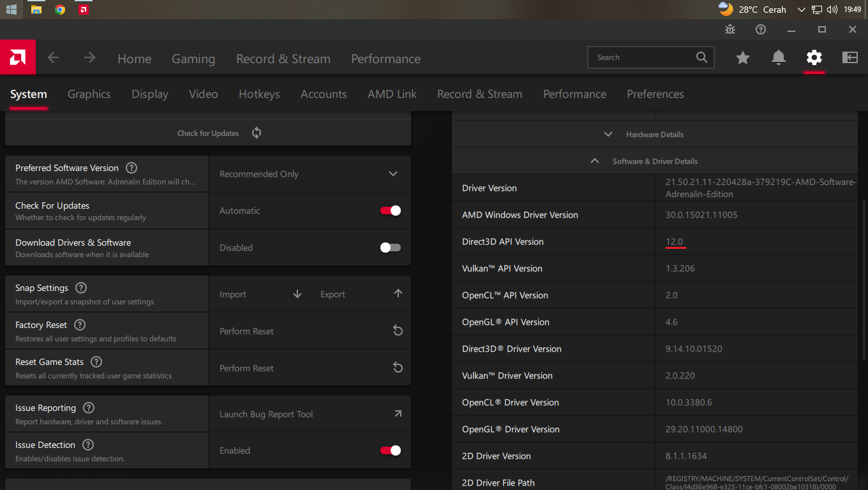Show help for Reset Game Stats
The width and height of the screenshot is (868, 490).
click(96, 362)
